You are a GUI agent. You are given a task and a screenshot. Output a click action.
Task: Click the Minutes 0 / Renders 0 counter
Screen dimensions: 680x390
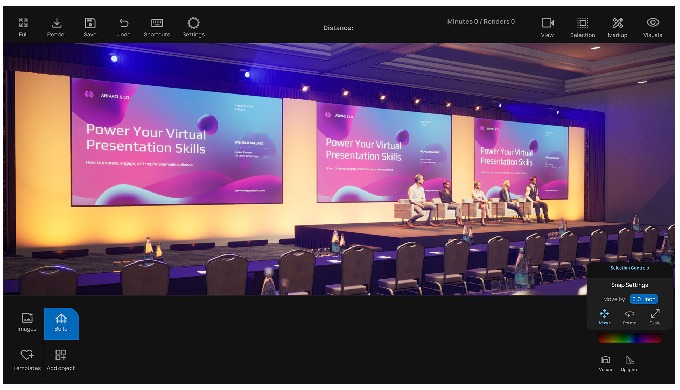(x=481, y=21)
